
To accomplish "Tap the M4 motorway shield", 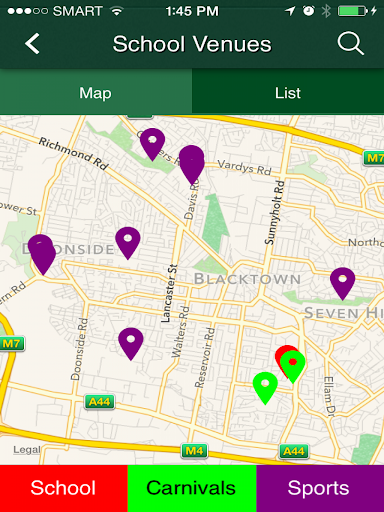I will [x=194, y=451].
